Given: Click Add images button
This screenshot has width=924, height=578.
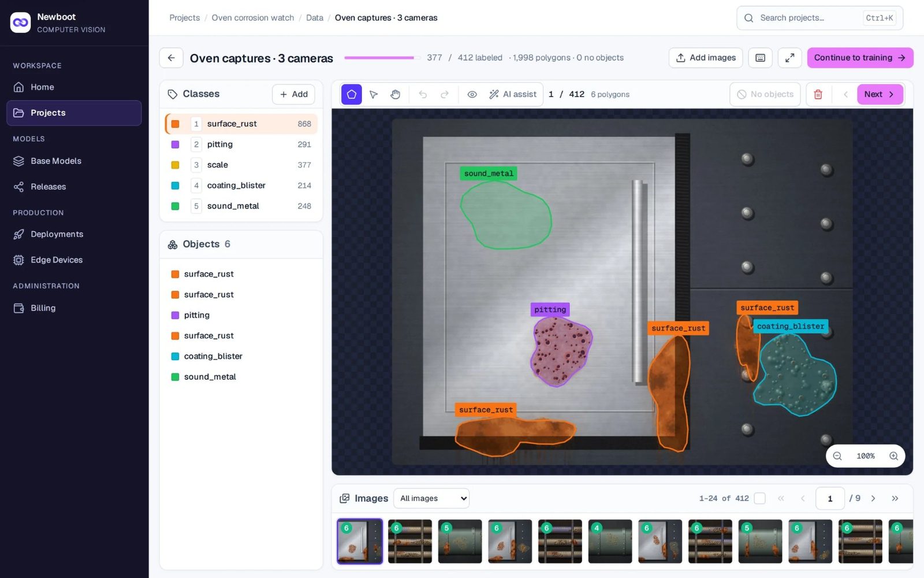Looking at the screenshot, I should click(706, 58).
